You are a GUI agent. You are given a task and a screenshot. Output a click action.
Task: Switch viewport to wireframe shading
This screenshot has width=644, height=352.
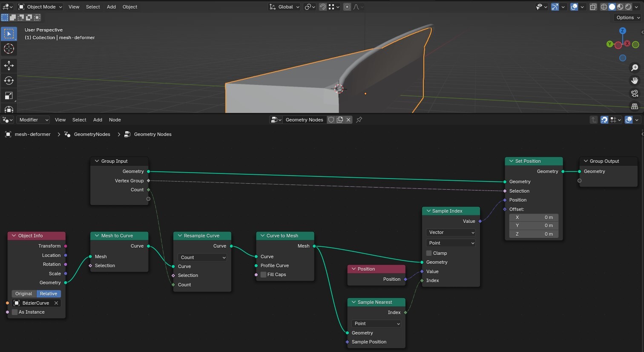604,6
